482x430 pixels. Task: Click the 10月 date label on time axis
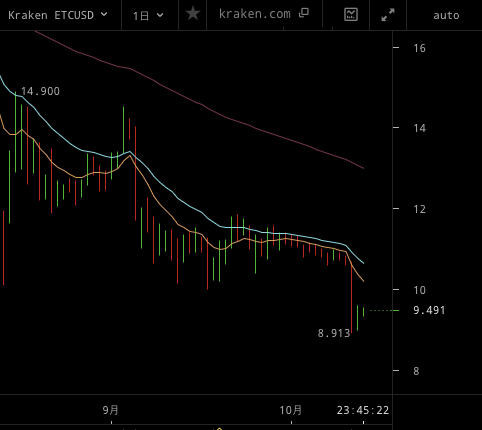[291, 410]
